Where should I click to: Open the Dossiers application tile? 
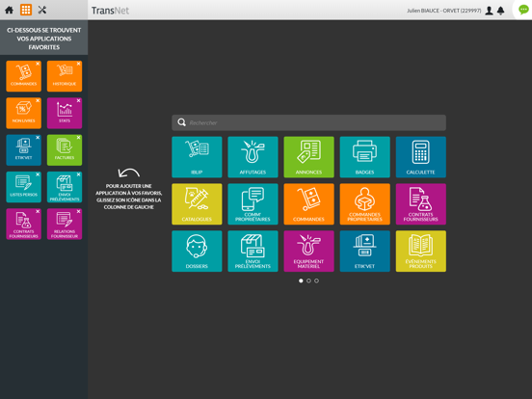pyautogui.click(x=197, y=252)
